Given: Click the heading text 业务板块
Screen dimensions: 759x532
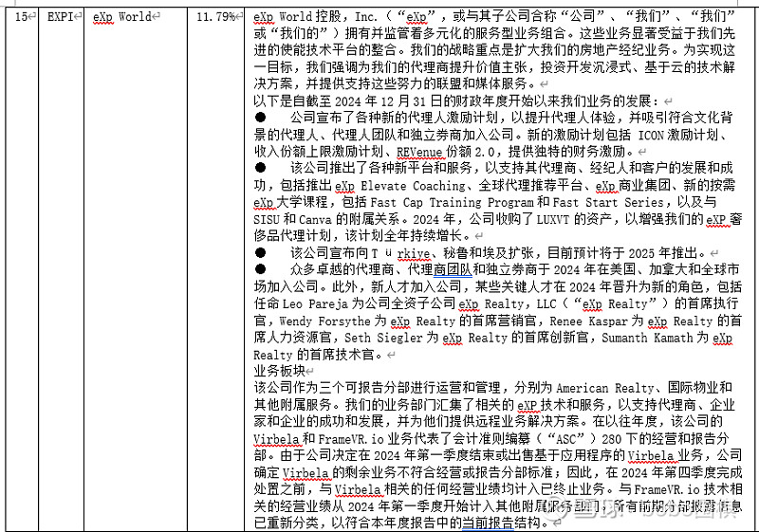Looking at the screenshot, I should pos(279,371).
